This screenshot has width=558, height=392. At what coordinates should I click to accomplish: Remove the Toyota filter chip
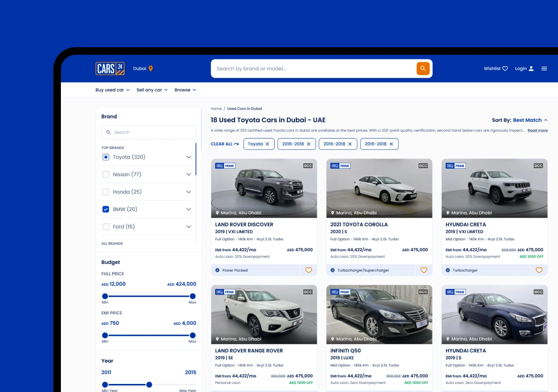pyautogui.click(x=267, y=144)
